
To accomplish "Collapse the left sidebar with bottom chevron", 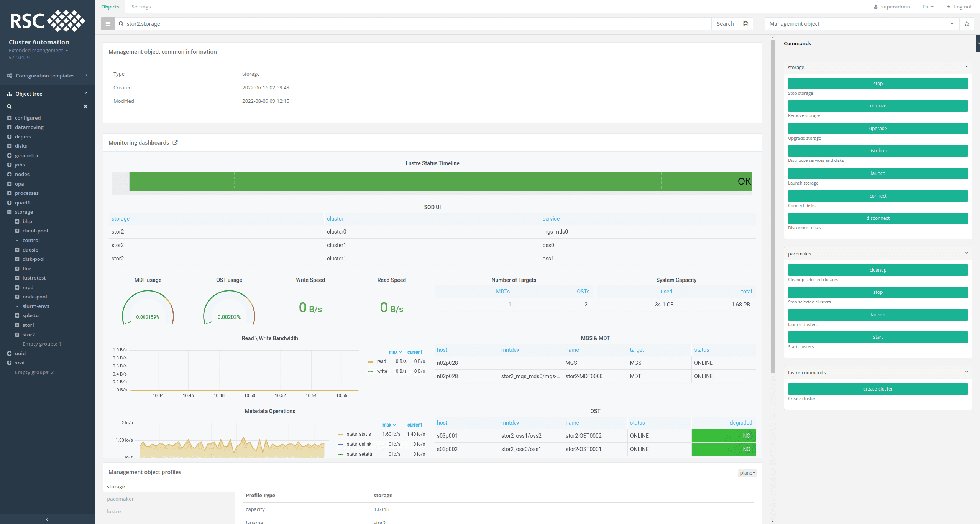I will coord(47,519).
